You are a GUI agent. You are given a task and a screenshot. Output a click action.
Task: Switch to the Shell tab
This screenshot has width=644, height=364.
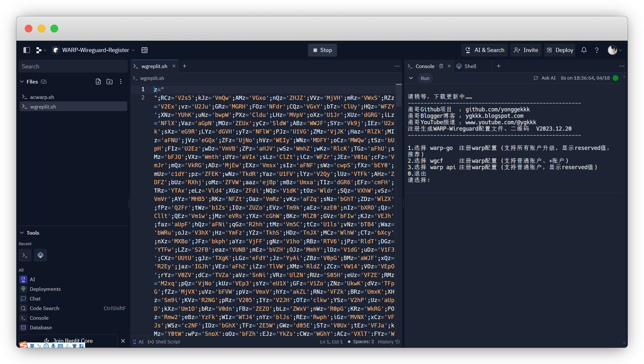click(x=470, y=66)
